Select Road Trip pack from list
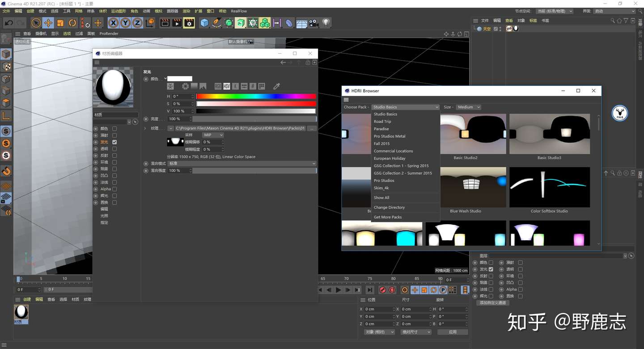 click(382, 121)
